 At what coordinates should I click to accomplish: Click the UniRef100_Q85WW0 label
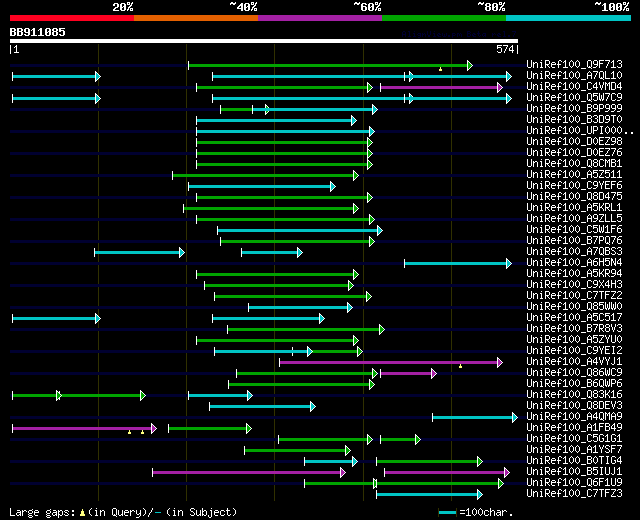574,307
